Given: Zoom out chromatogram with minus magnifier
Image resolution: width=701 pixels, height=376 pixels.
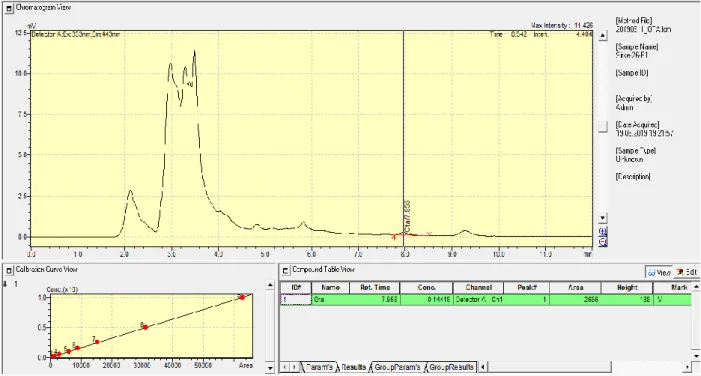Looking at the screenshot, I should (603, 241).
